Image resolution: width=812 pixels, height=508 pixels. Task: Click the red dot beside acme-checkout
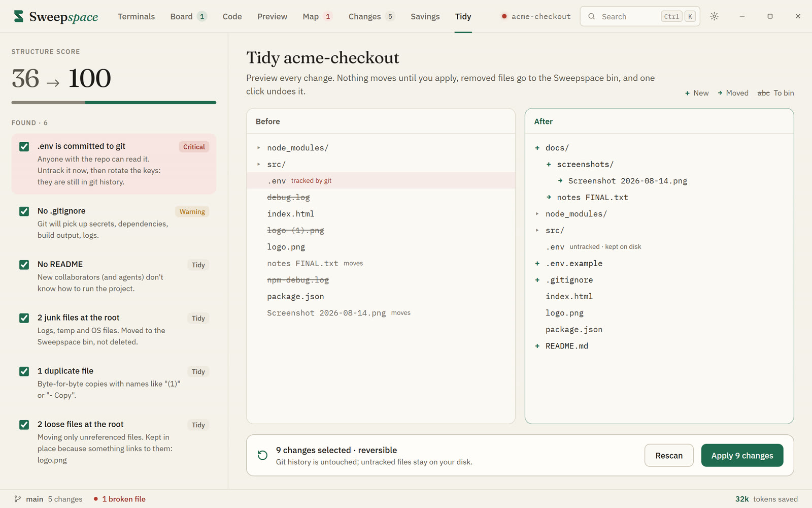(504, 16)
